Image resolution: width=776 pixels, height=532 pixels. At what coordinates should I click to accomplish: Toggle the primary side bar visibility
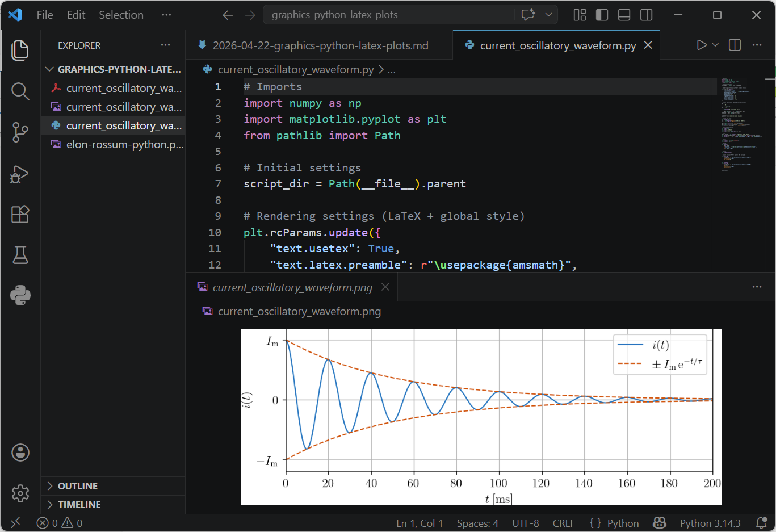602,15
